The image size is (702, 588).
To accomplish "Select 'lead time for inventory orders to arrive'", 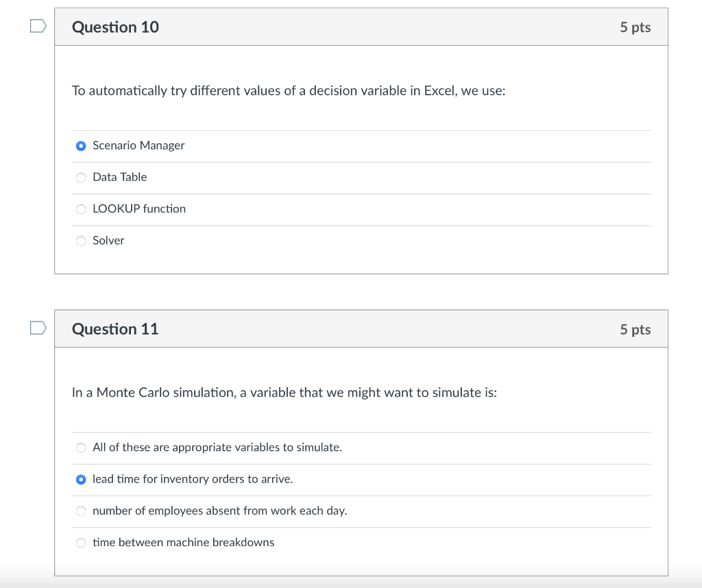I will tap(80, 479).
